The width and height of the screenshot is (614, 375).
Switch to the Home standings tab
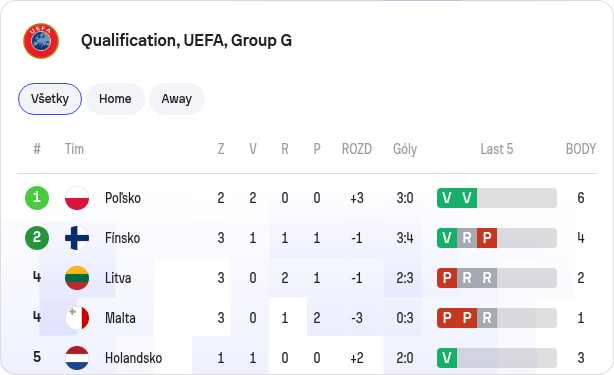(115, 99)
